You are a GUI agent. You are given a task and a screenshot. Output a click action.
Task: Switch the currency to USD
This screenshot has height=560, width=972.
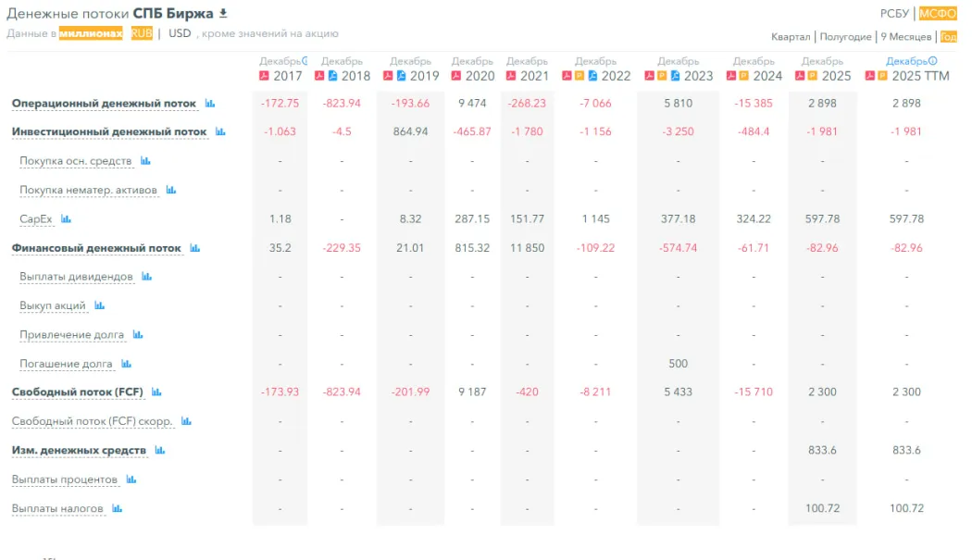[x=180, y=33]
